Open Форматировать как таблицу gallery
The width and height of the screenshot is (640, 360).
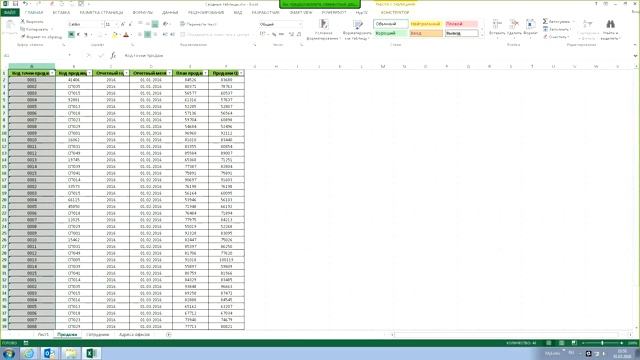pyautogui.click(x=358, y=30)
